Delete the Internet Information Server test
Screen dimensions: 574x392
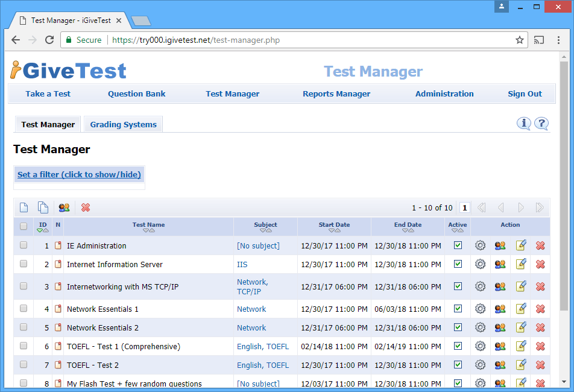tap(540, 264)
